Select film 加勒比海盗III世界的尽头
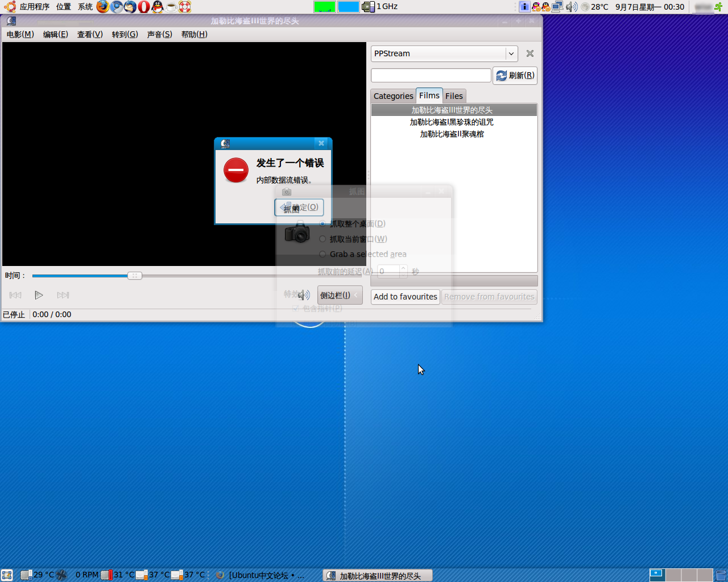The image size is (728, 582). [454, 110]
